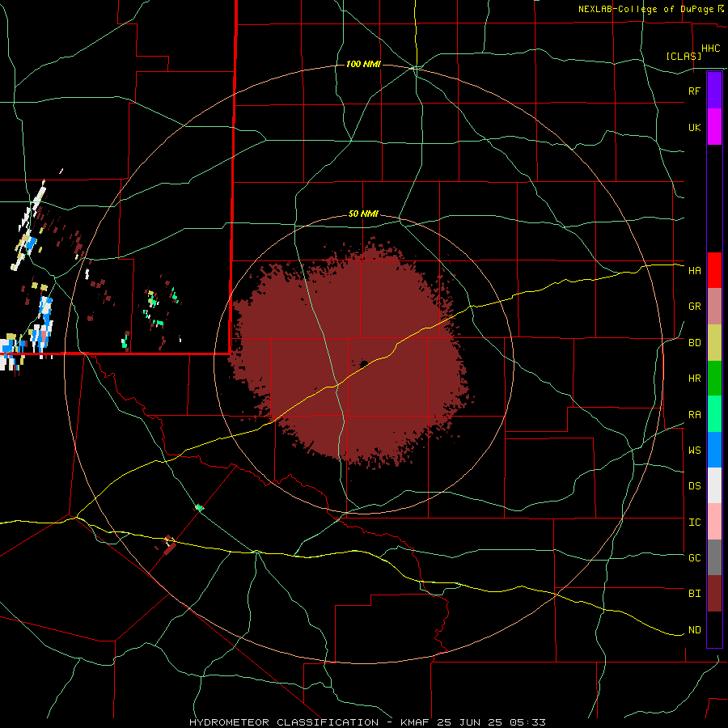Click the HA legend label
The height and width of the screenshot is (728, 728).
(694, 271)
